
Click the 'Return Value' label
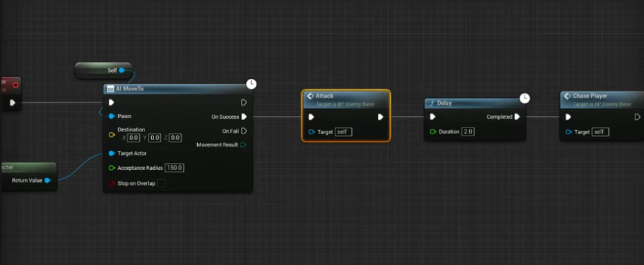click(x=27, y=181)
